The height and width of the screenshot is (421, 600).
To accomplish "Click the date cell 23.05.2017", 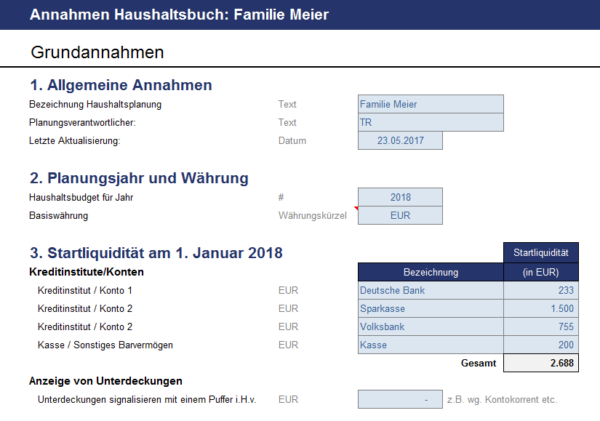I will click(400, 140).
